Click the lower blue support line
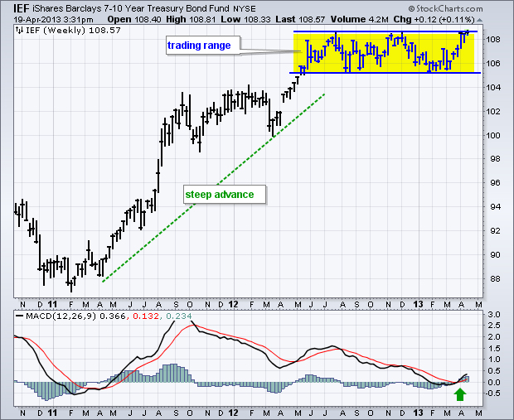This screenshot has width=514, height=420. tap(385, 73)
